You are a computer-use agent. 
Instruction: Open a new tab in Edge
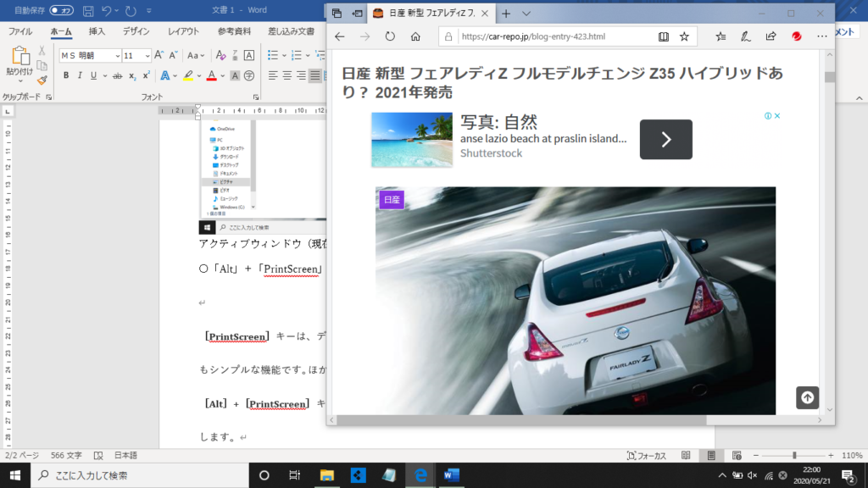[x=506, y=14]
